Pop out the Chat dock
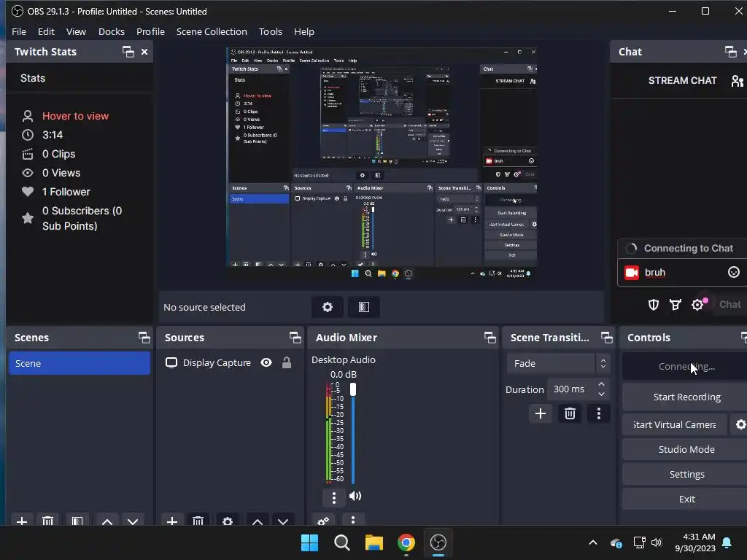Screen dimensions: 747x560 coord(730,52)
